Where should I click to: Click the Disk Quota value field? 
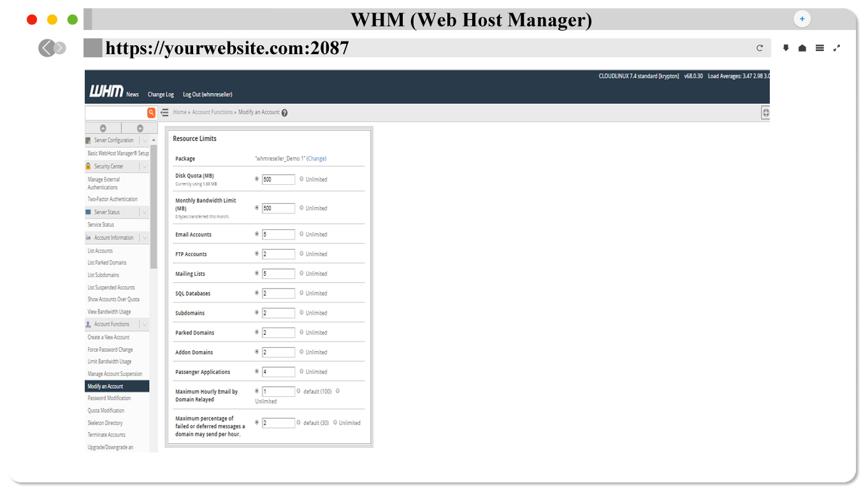[x=278, y=180]
